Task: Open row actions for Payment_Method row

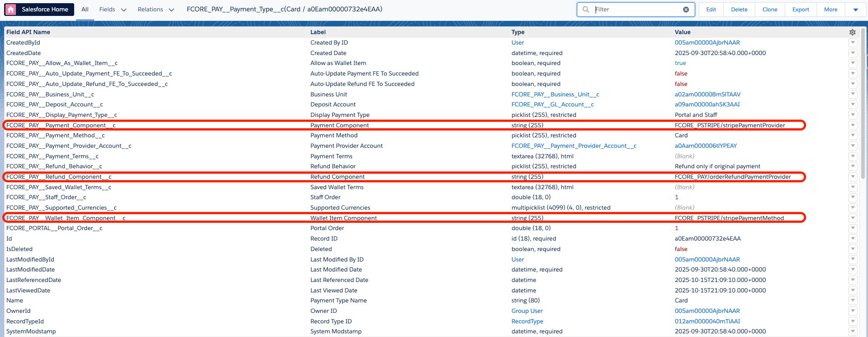Action: click(x=853, y=136)
